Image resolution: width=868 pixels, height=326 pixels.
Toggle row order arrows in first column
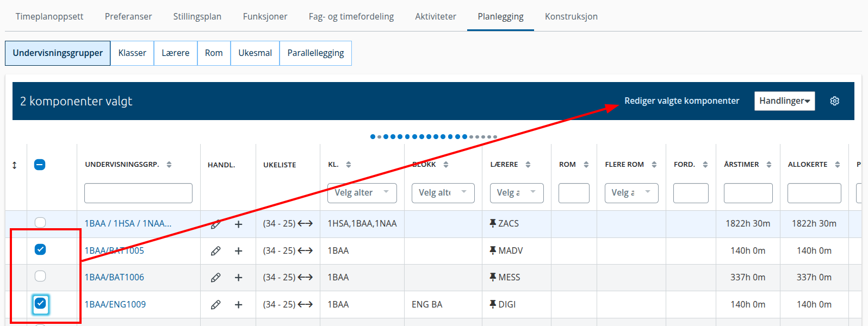click(x=15, y=165)
